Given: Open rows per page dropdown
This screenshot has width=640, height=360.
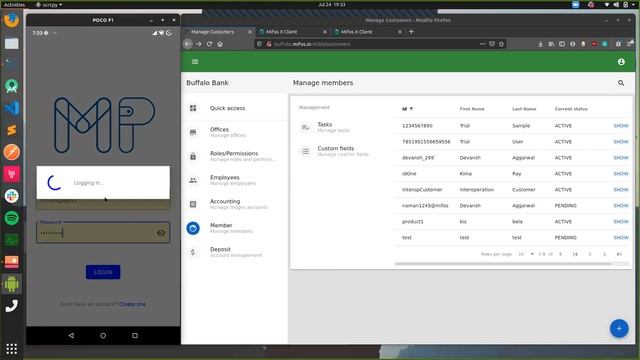Looking at the screenshot, I should click(x=526, y=254).
